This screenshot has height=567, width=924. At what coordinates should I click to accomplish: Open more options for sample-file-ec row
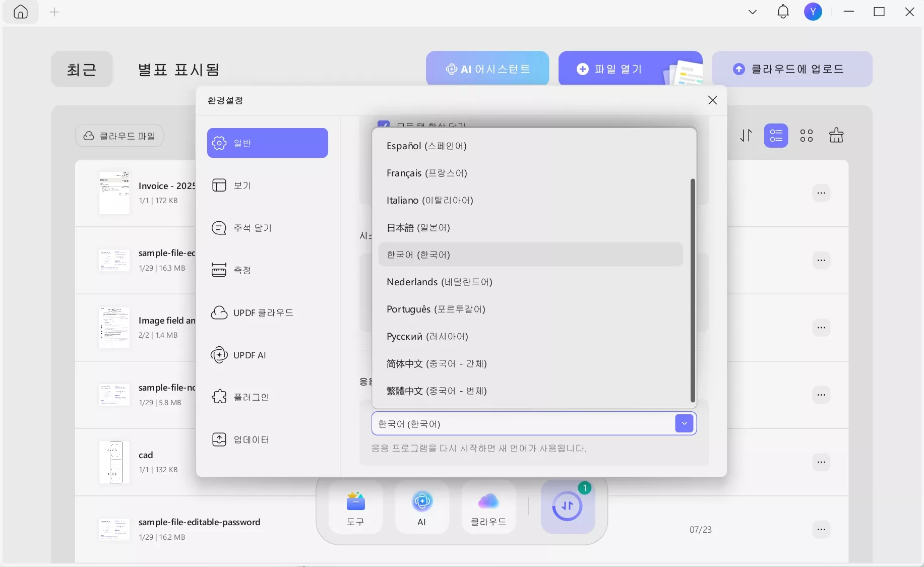click(x=821, y=260)
